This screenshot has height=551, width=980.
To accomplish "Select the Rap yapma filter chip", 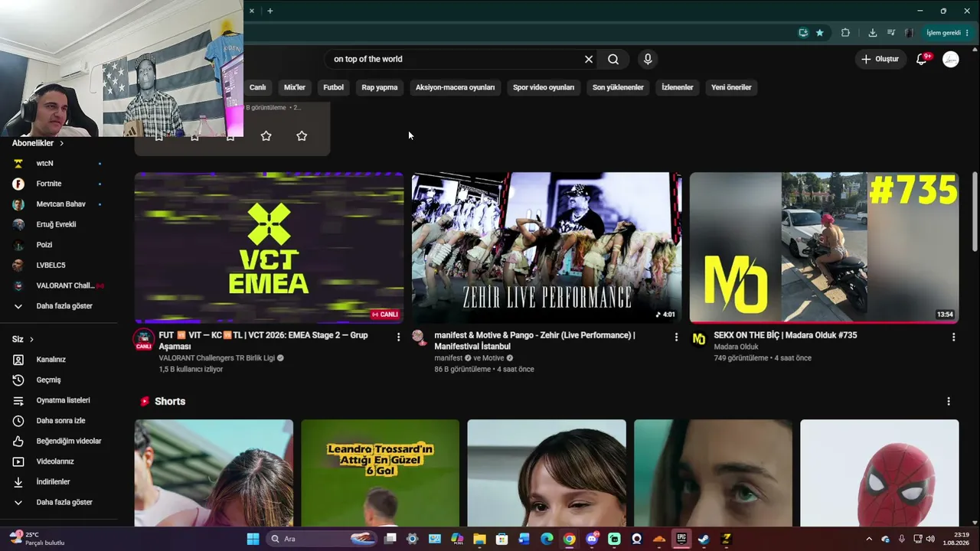I will [380, 87].
